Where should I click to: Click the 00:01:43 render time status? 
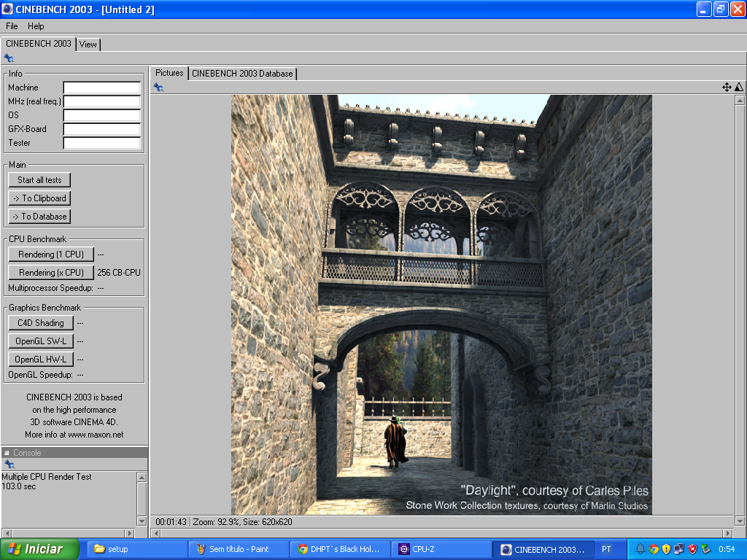click(171, 522)
